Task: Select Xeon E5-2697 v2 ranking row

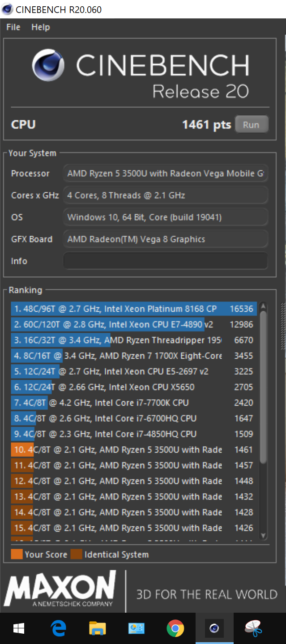Action: point(134,371)
